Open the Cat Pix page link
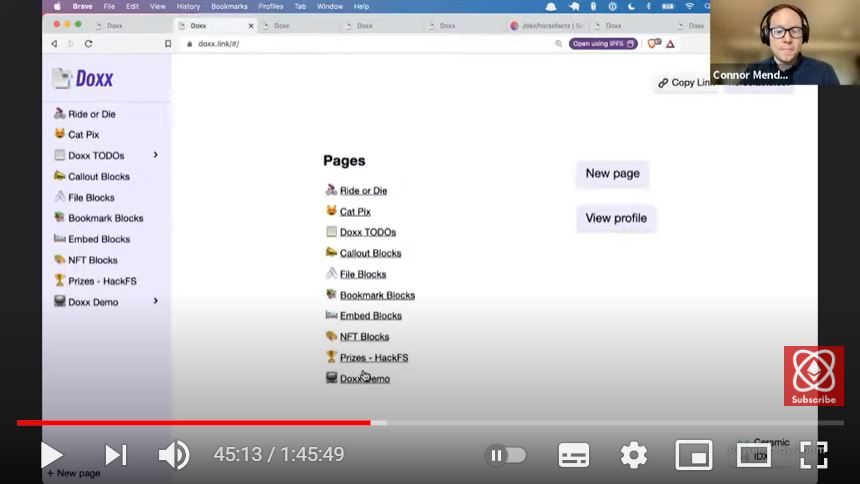 (x=355, y=211)
